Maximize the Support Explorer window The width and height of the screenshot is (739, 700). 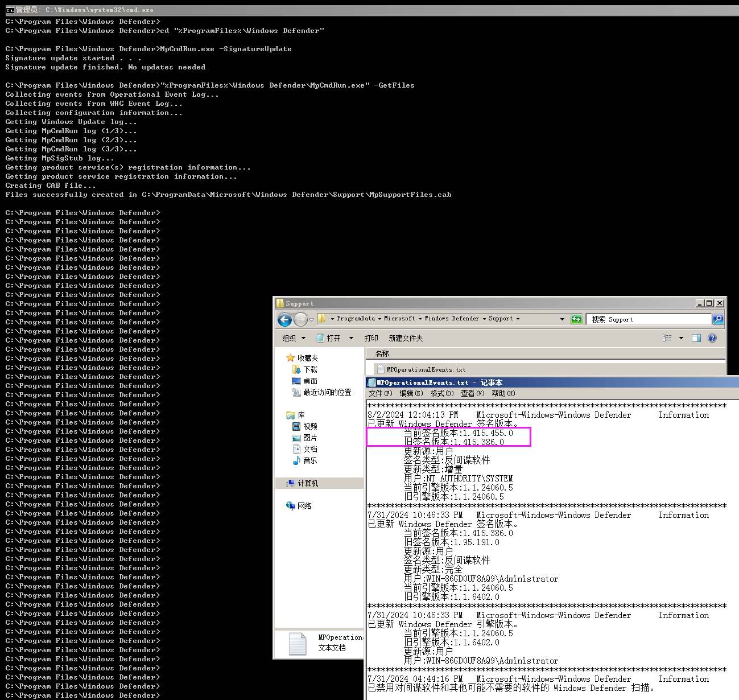[709, 303]
